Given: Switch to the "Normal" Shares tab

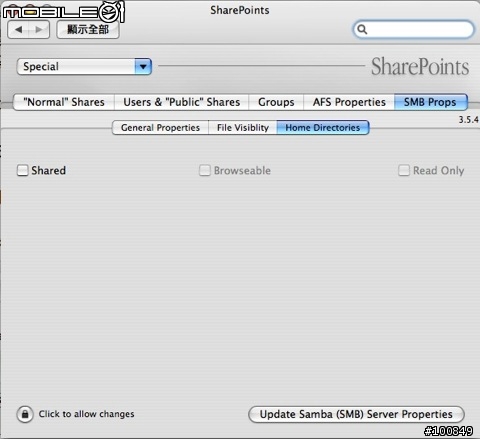Looking at the screenshot, I should (x=64, y=102).
